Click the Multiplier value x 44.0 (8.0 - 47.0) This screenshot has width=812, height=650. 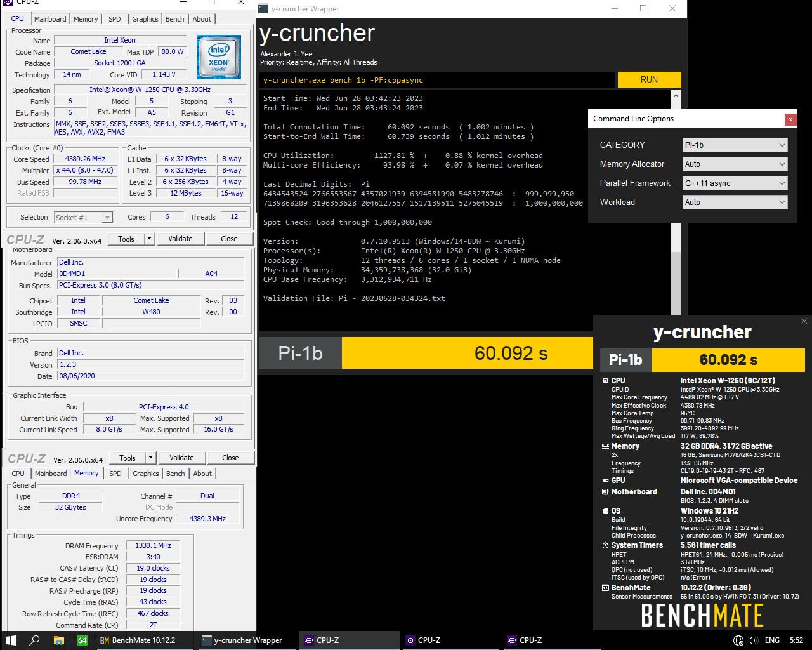pos(86,171)
